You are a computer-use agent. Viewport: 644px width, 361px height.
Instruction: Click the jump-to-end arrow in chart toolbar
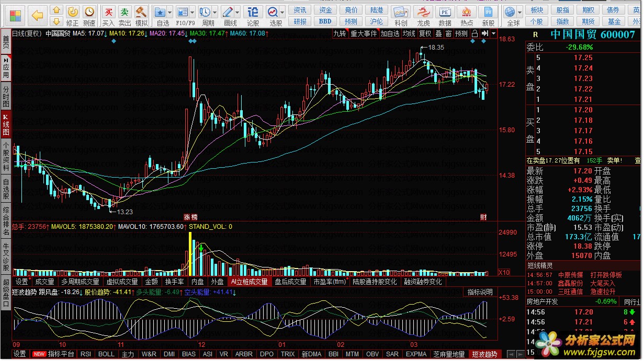[485, 33]
